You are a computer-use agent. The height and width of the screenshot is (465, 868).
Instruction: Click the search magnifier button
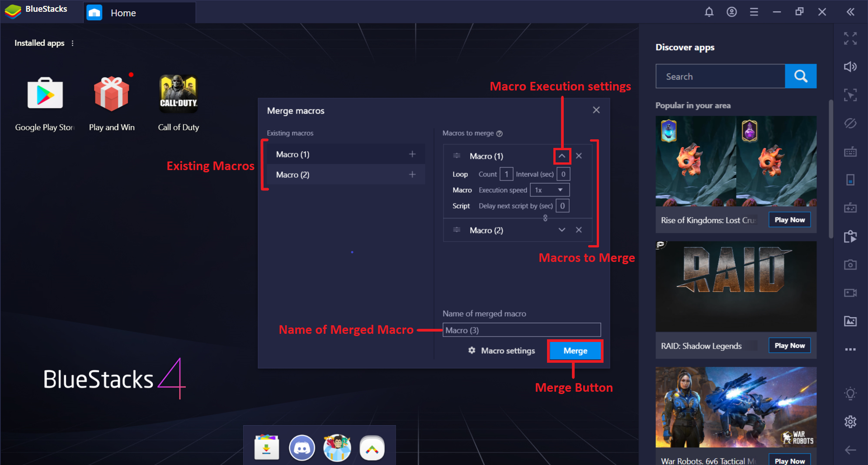(x=801, y=76)
